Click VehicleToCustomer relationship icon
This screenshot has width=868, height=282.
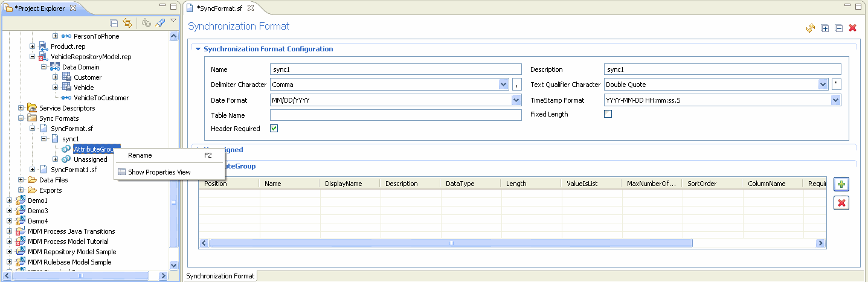click(66, 98)
